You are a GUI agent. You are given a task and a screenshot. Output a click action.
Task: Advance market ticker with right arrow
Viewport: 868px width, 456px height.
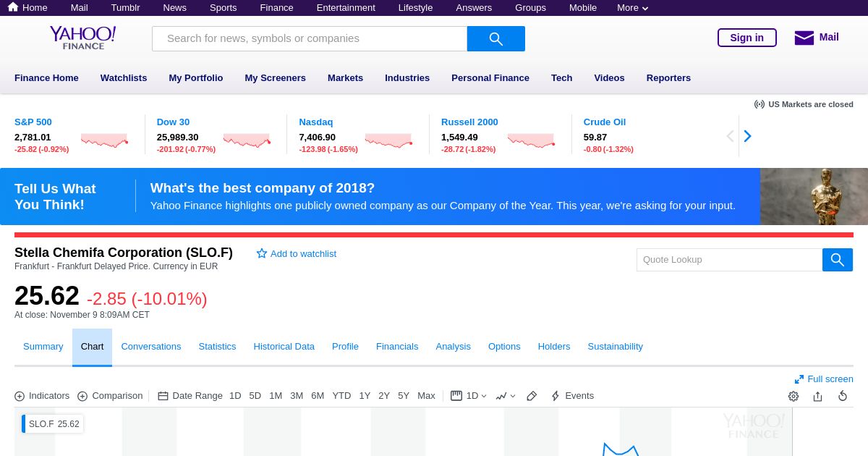(x=748, y=136)
